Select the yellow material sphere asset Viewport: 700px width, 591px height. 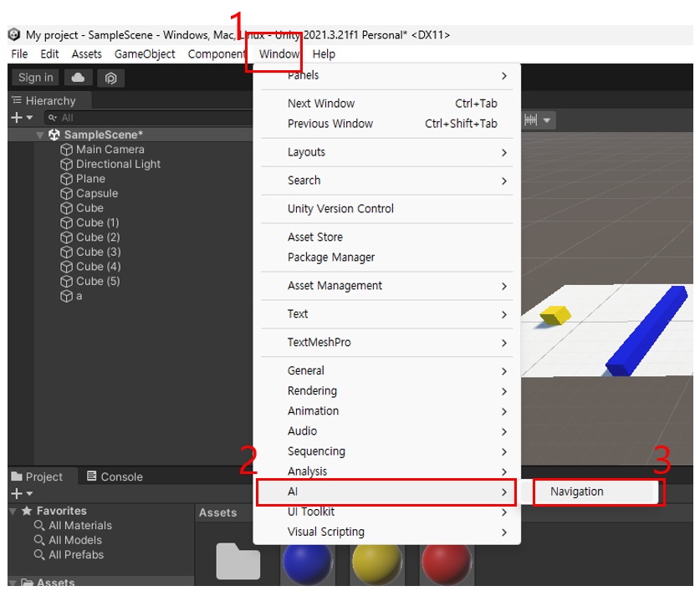pyautogui.click(x=377, y=563)
